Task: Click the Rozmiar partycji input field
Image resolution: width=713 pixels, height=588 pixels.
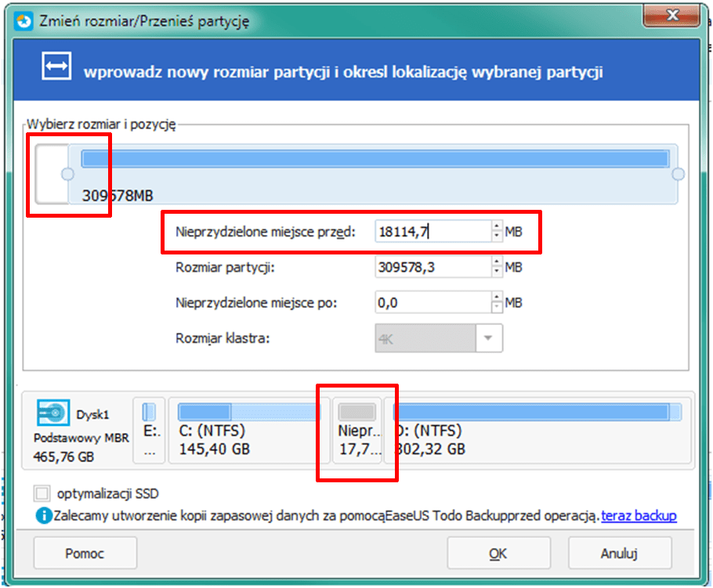Action: click(x=433, y=267)
